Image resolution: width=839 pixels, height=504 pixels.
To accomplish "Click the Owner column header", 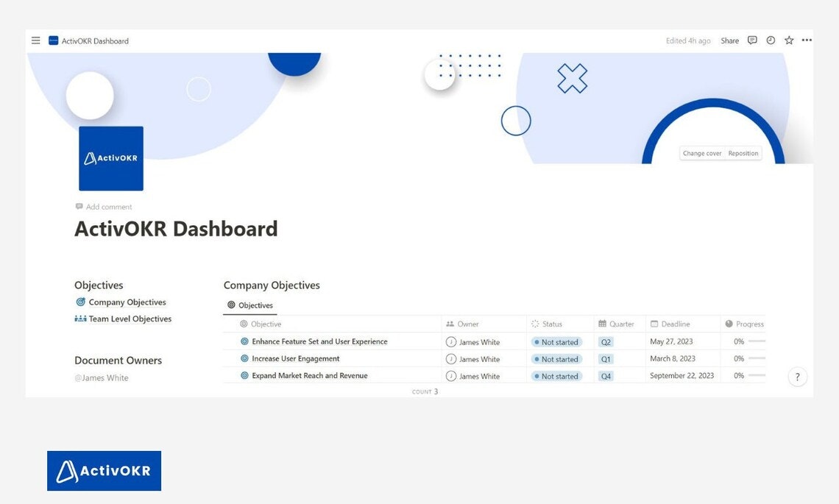I will (462, 324).
